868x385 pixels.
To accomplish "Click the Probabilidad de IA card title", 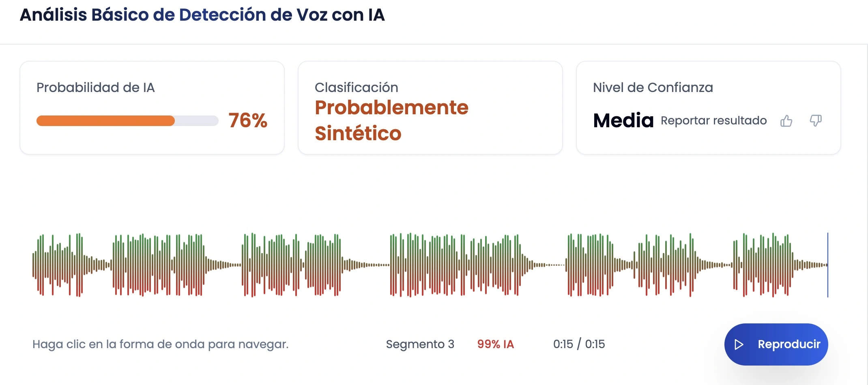I will [x=96, y=88].
